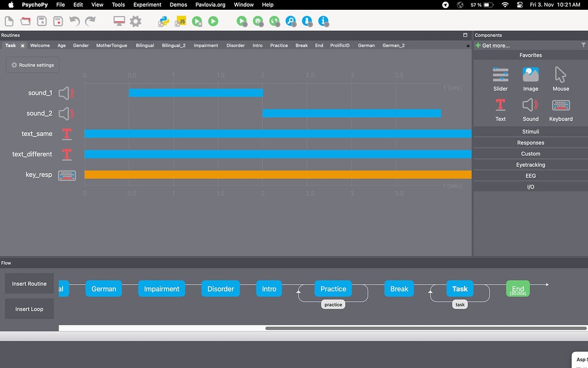Compile the experiment to a Python script
Screen dimensions: 588x368
[x=165, y=21]
